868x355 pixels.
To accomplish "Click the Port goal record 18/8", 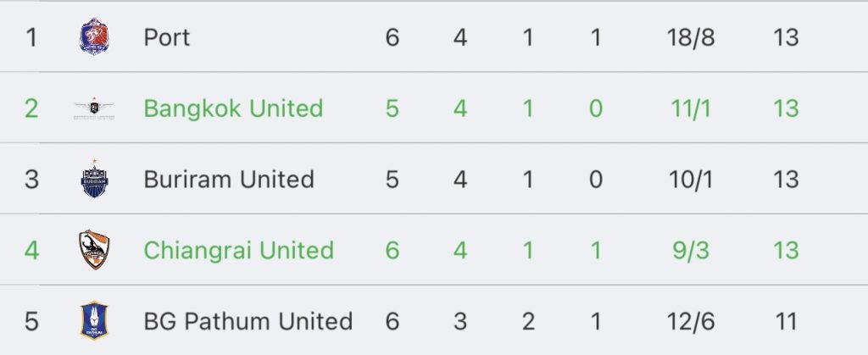I will (x=690, y=37).
